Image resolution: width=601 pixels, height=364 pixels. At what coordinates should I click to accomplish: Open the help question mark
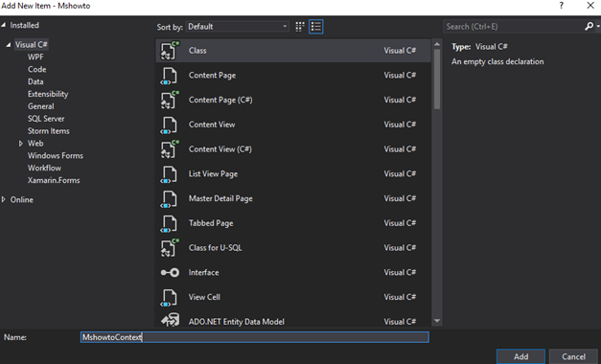(x=562, y=6)
